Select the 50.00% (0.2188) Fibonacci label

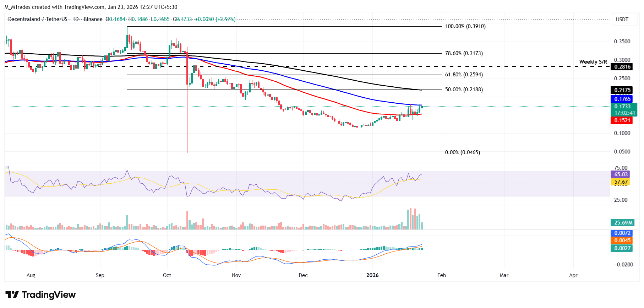pos(464,90)
